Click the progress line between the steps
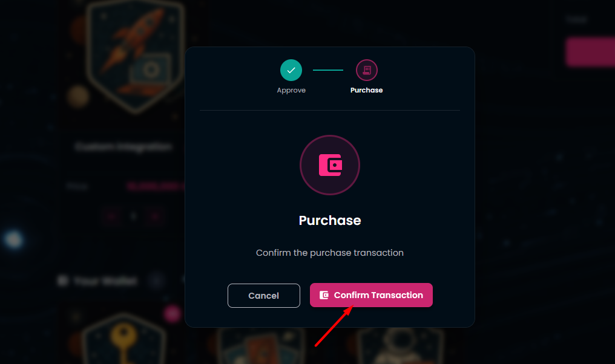This screenshot has height=364, width=615. click(x=328, y=70)
